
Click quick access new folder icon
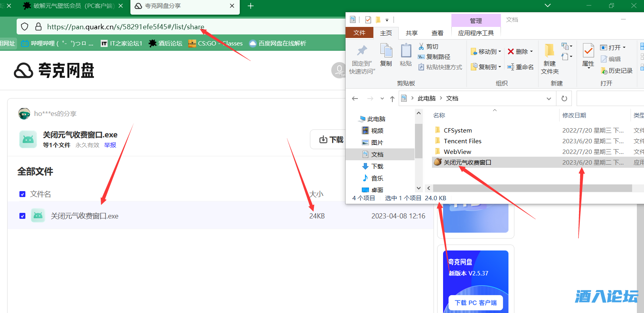[378, 20]
